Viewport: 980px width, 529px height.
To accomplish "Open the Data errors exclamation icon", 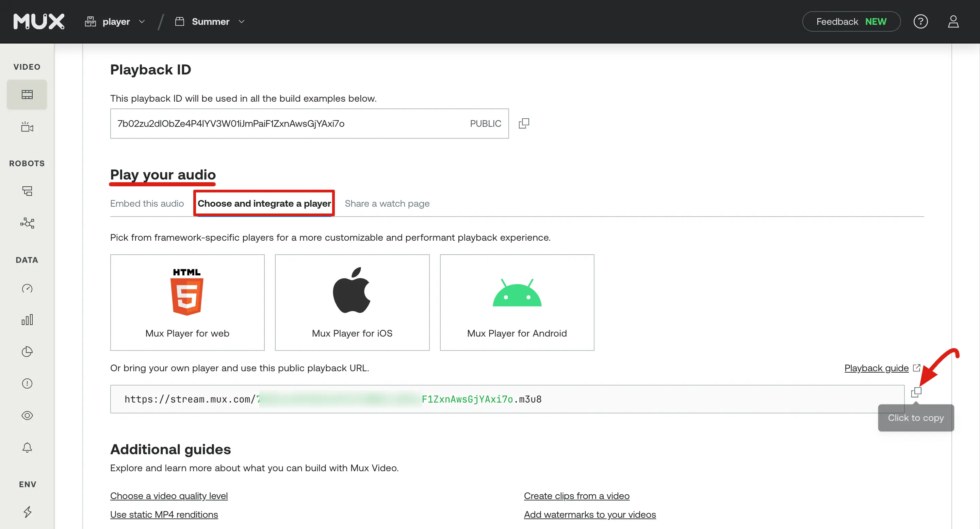I will pyautogui.click(x=27, y=383).
